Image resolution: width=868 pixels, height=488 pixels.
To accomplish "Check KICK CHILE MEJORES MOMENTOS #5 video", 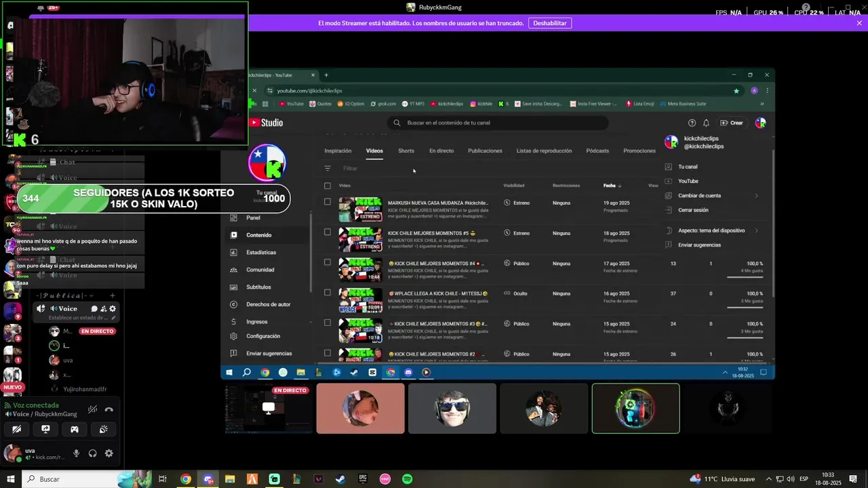I will pyautogui.click(x=328, y=232).
